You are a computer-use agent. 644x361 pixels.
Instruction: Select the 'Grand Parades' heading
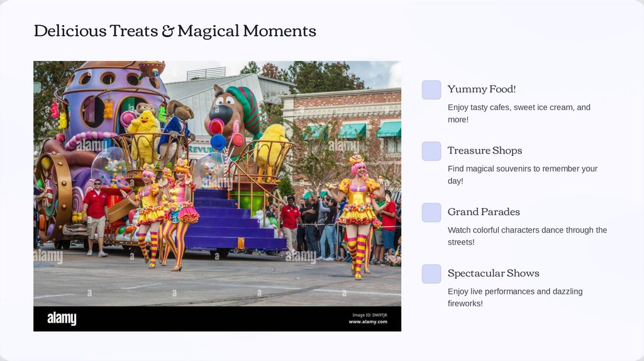[x=484, y=212]
